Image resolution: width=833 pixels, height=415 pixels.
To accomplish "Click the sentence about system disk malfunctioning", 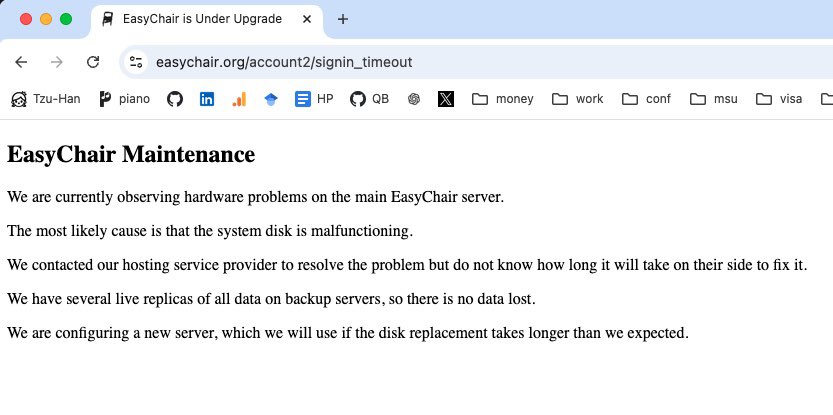I will tap(210, 231).
